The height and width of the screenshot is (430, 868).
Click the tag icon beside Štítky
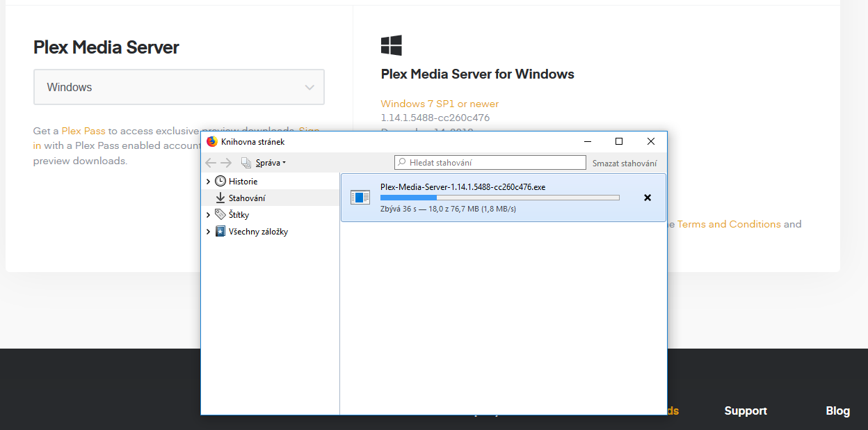point(220,214)
